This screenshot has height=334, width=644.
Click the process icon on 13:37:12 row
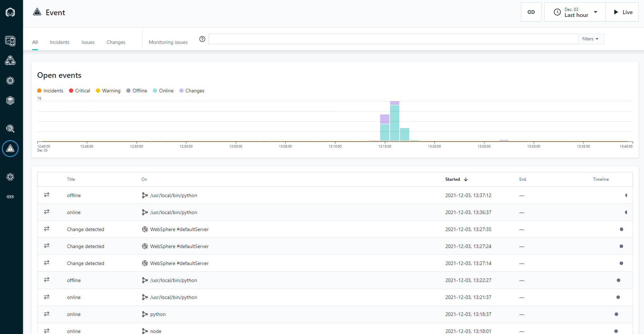click(x=145, y=195)
